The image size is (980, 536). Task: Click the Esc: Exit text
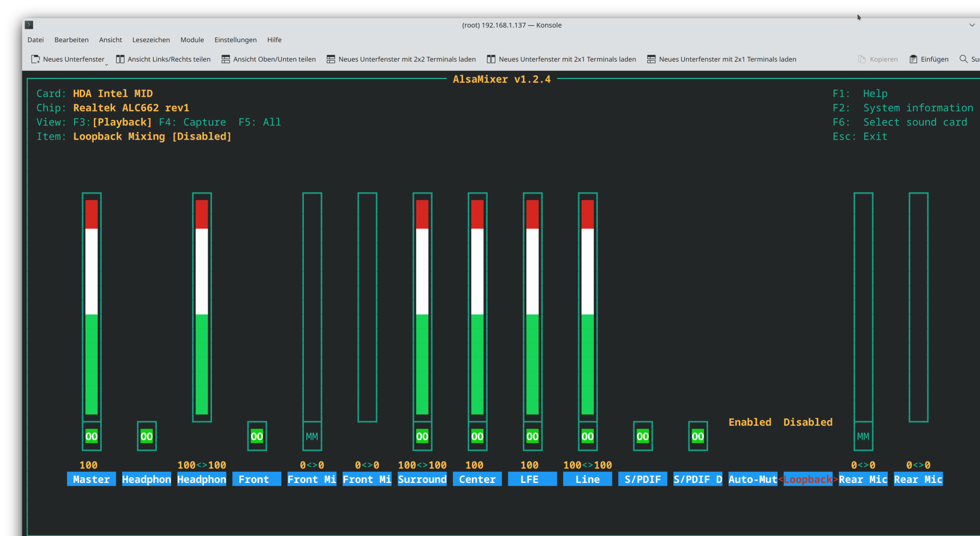(860, 136)
